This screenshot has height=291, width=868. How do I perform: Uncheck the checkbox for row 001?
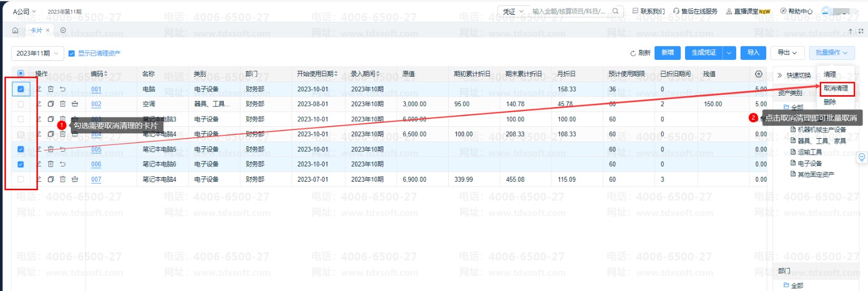point(21,89)
